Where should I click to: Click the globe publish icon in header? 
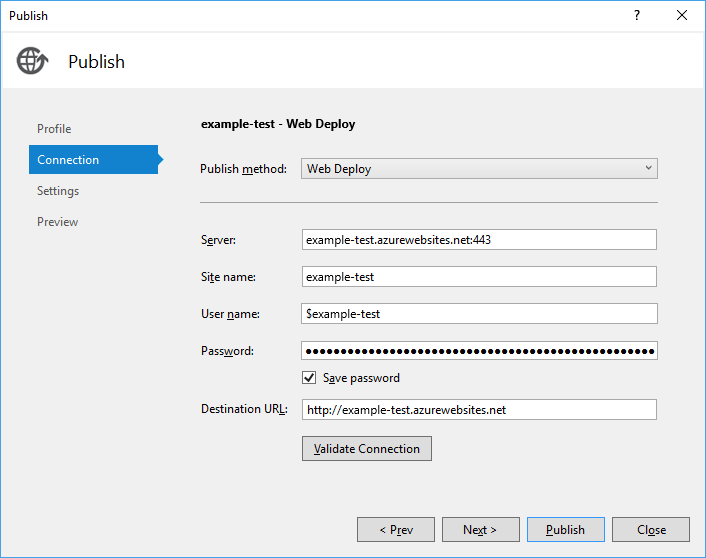point(32,61)
